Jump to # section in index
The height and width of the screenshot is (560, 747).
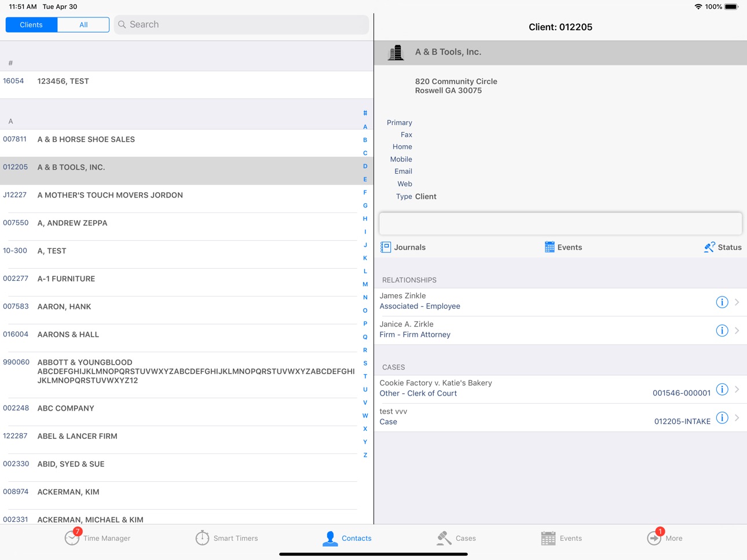point(365,114)
